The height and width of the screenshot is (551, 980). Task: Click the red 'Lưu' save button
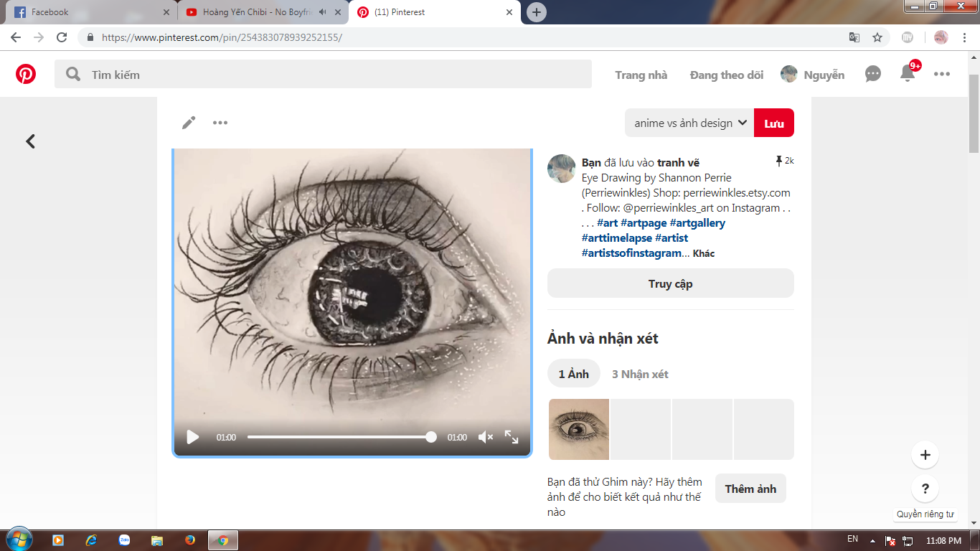click(774, 123)
